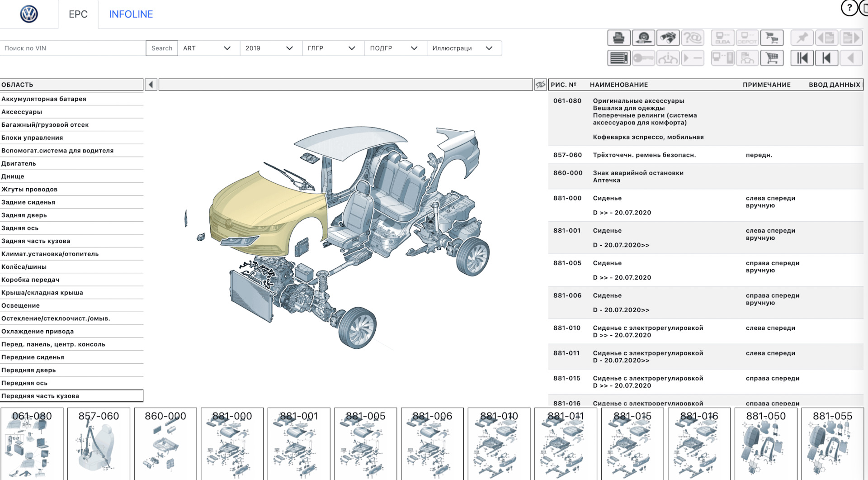Open the ART dropdown
This screenshot has width=868, height=480.
pos(208,48)
